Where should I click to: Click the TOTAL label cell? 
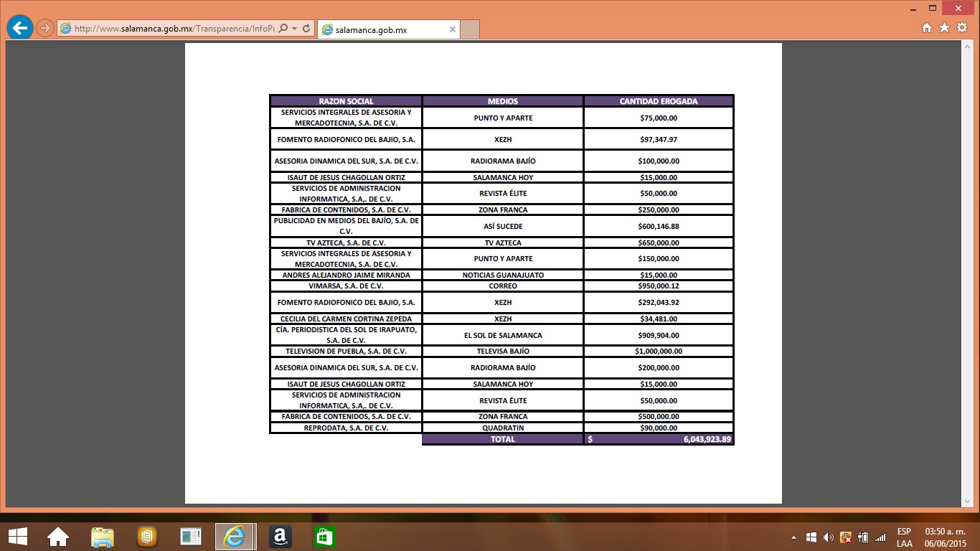click(503, 439)
